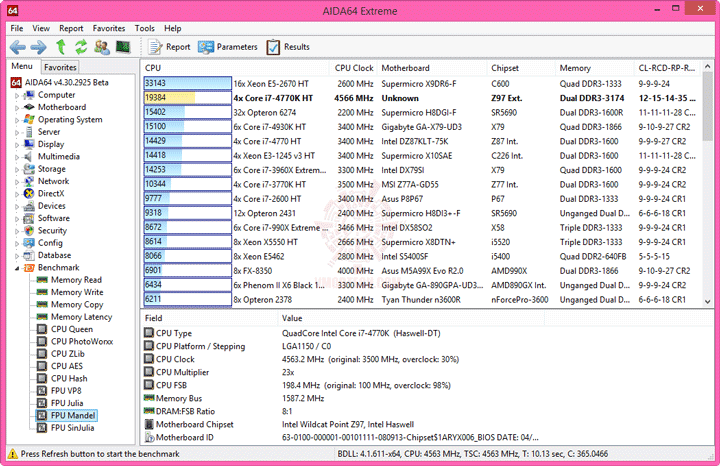Switch to the Menu tab
The height and width of the screenshot is (466, 720).
coord(22,66)
